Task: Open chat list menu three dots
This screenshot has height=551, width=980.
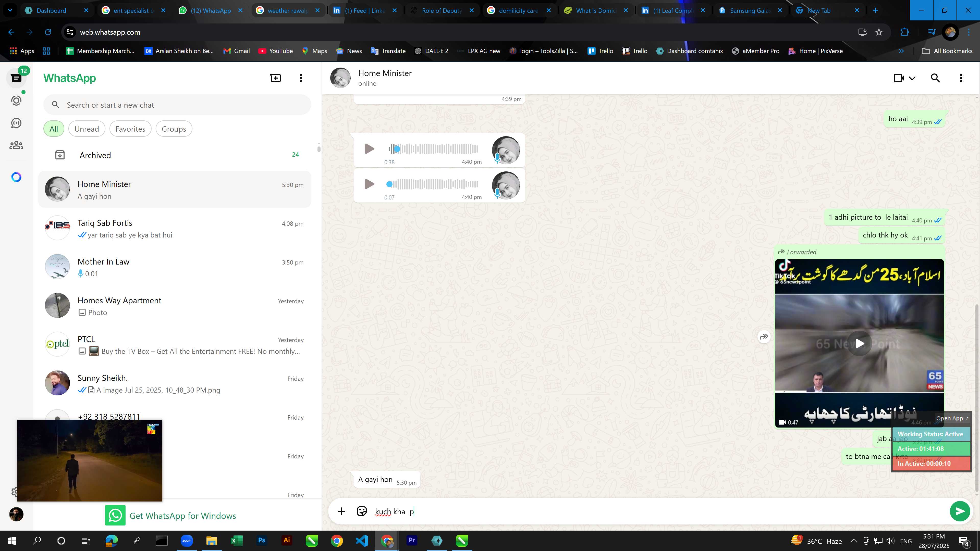Action: pyautogui.click(x=301, y=78)
